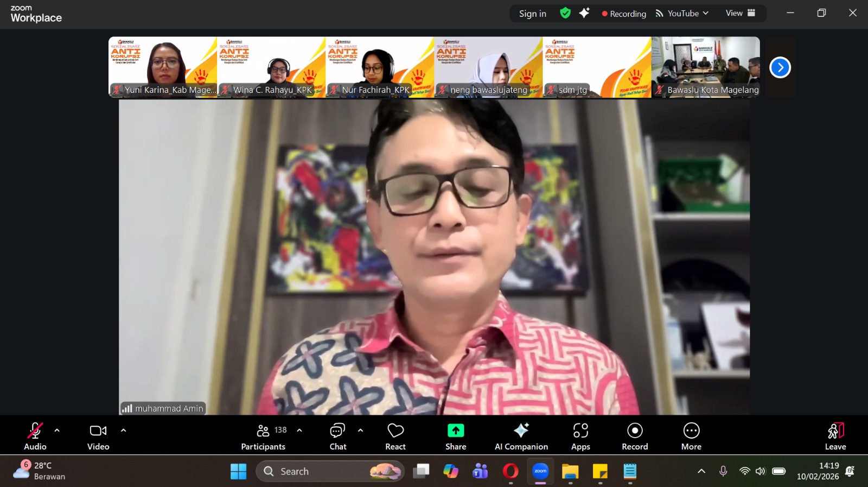Toggle the Video camera button
The width and height of the screenshot is (868, 487).
point(98,436)
